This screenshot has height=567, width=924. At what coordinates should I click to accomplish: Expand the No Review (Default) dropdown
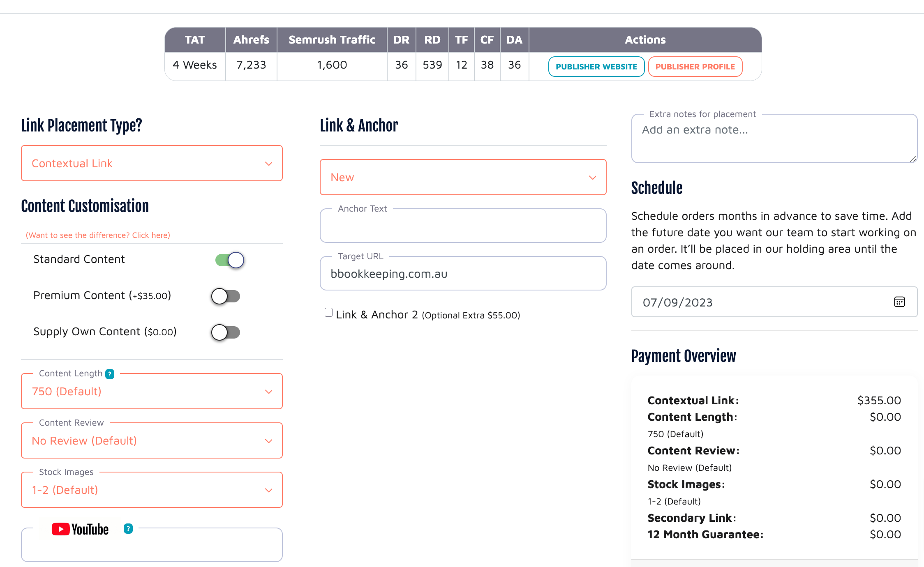pyautogui.click(x=152, y=440)
